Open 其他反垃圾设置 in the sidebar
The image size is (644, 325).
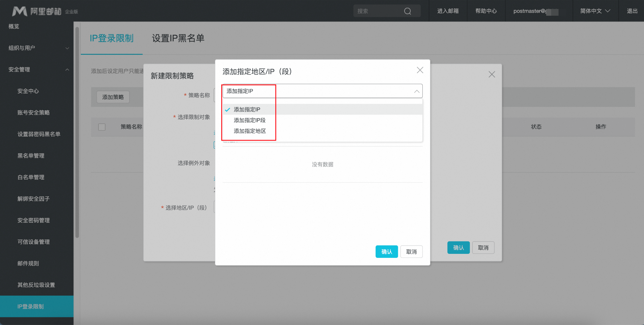[x=37, y=285]
